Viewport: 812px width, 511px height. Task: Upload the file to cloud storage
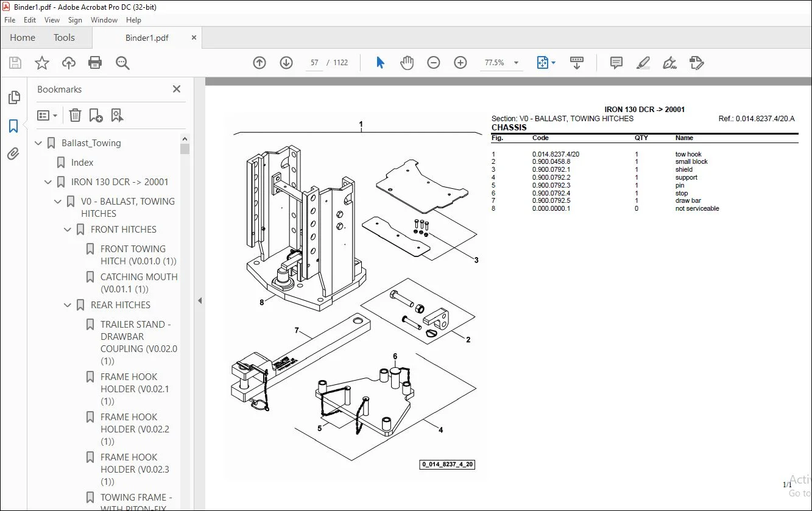(x=69, y=63)
